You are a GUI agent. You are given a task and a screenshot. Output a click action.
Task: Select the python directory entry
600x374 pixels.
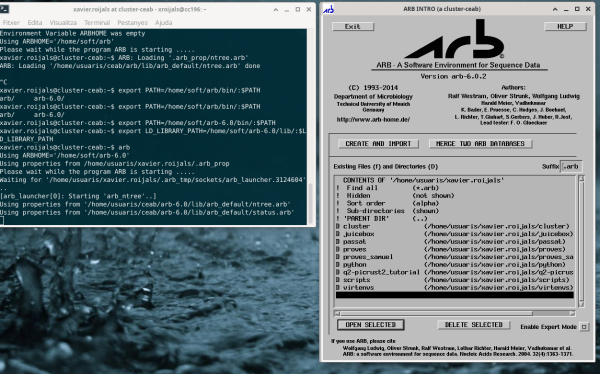(455, 265)
